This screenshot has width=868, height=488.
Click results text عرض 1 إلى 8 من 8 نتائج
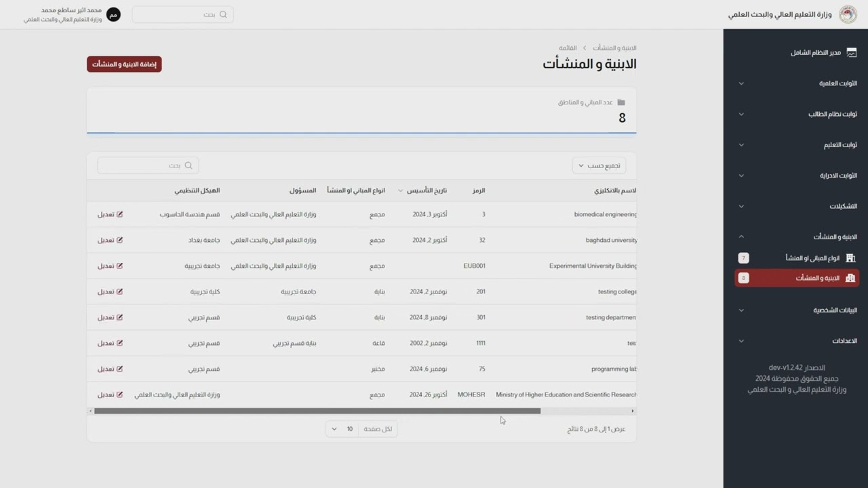596,429
